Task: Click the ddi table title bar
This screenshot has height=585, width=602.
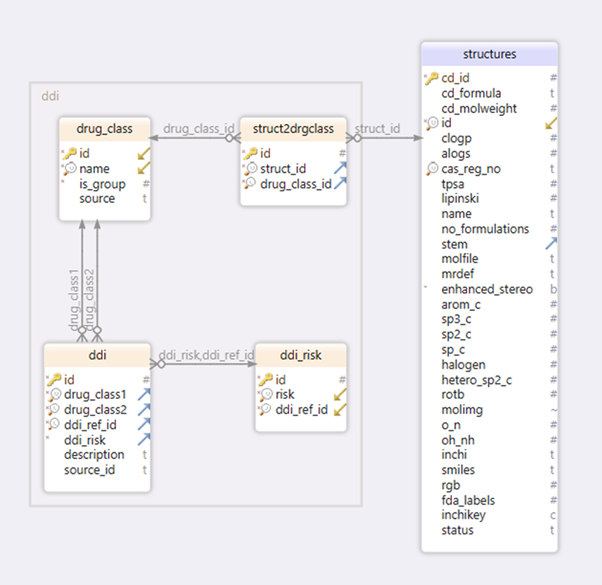Action: [97, 355]
